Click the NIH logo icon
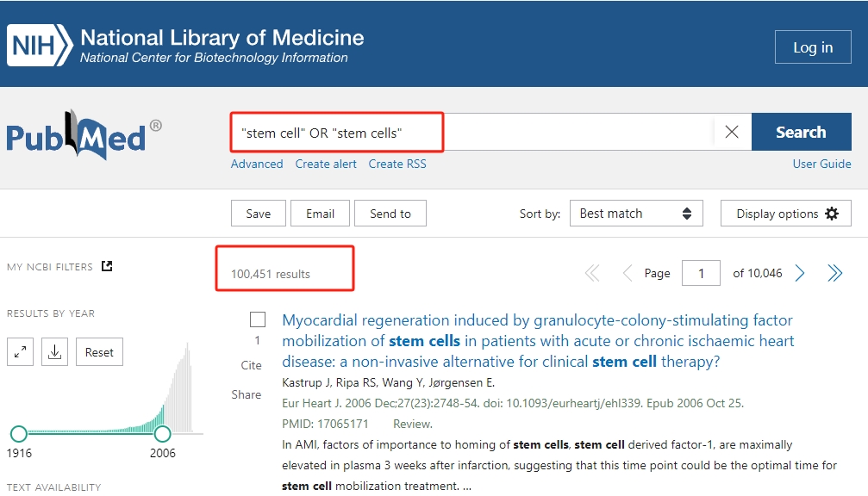Screen dimensions: 868x496 pyautogui.click(x=39, y=46)
